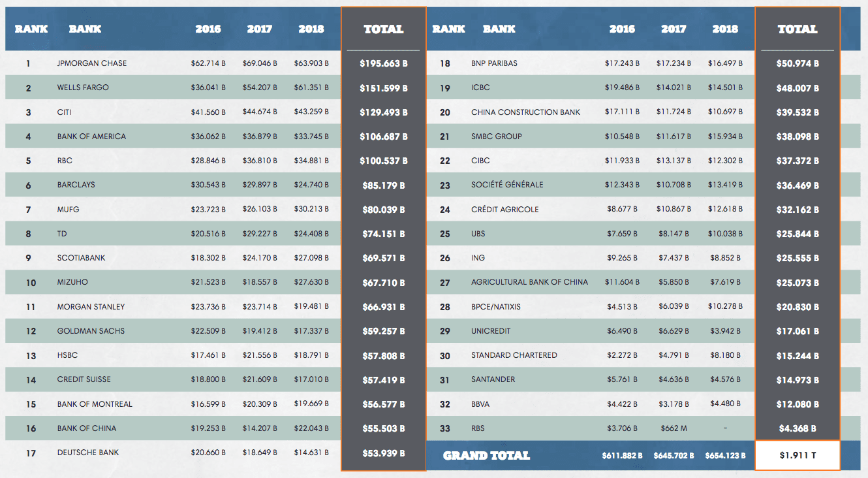Select the CRÉDIT AGRICOLE bank name
The height and width of the screenshot is (478, 868).
505,209
